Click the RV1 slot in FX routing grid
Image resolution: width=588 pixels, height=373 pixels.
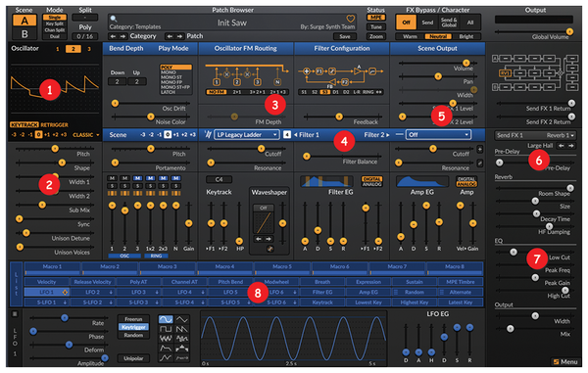tap(505, 73)
